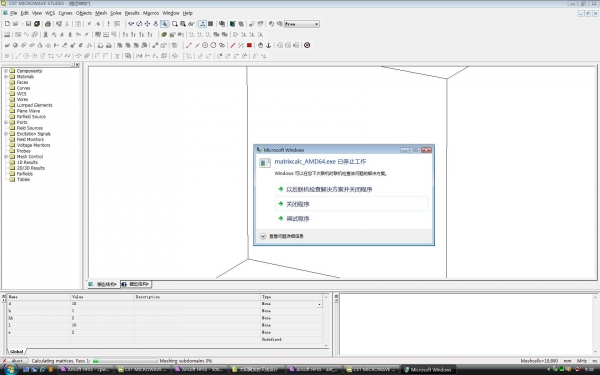Click the 1D Results folder icon

(12, 162)
